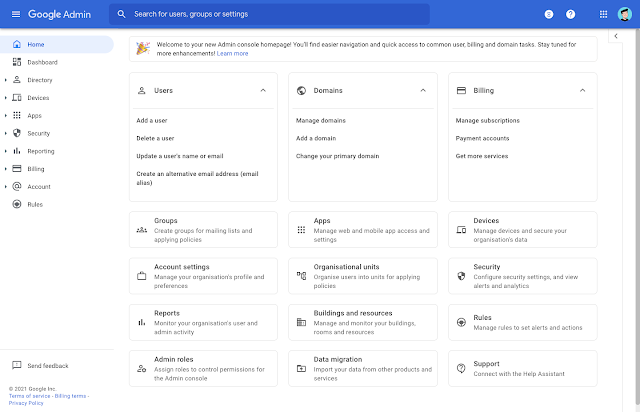Click the circular badge icon beside Help
Viewport: 640px width, 412px height.
pos(549,14)
